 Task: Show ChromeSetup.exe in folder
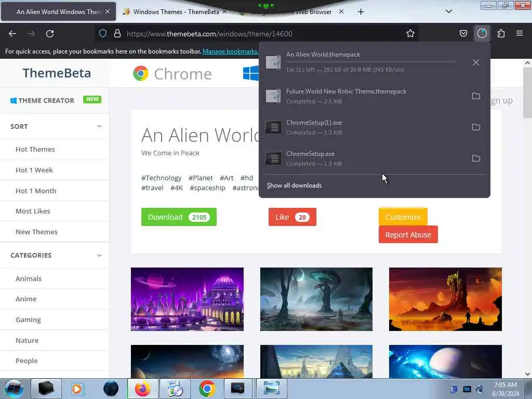pyautogui.click(x=476, y=158)
